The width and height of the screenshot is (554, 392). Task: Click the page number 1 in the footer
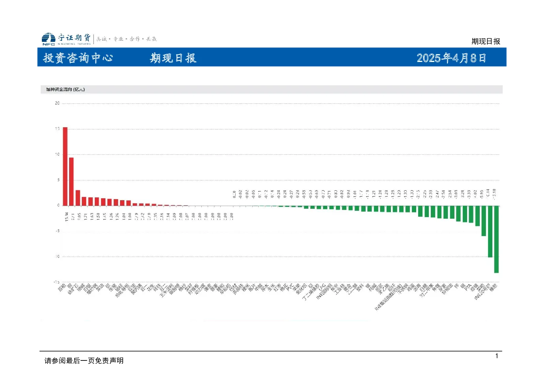click(x=497, y=356)
